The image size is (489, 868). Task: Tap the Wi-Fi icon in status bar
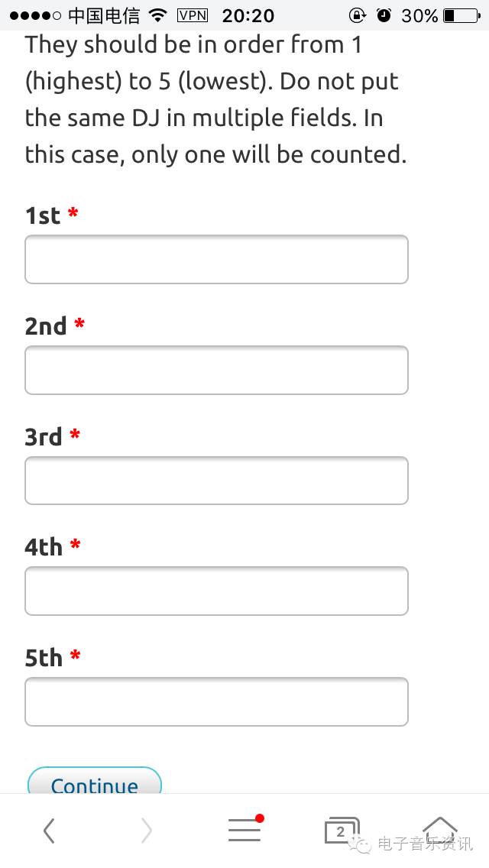point(158,15)
